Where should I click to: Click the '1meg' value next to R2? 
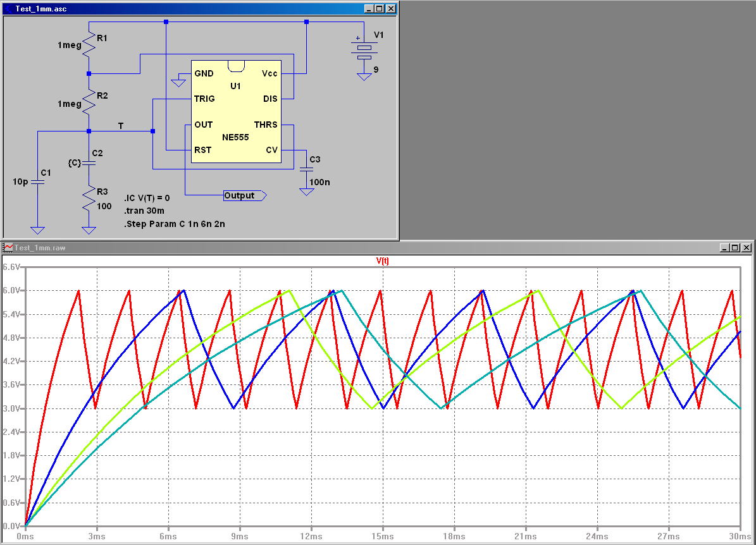(70, 104)
